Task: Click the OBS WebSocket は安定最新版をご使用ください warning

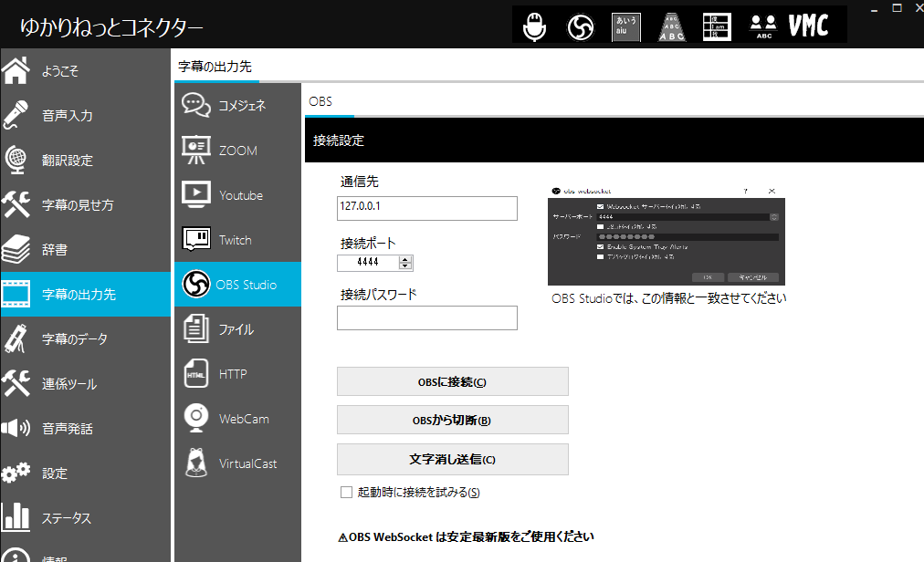Action: (467, 537)
